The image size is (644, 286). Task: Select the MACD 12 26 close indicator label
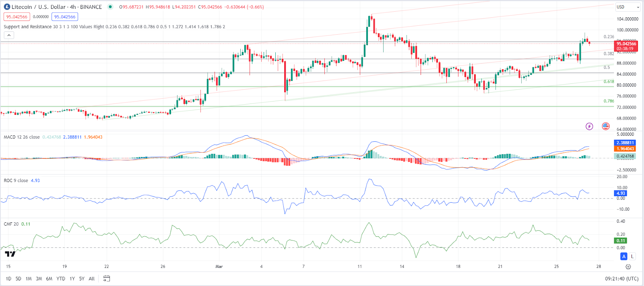(x=22, y=137)
